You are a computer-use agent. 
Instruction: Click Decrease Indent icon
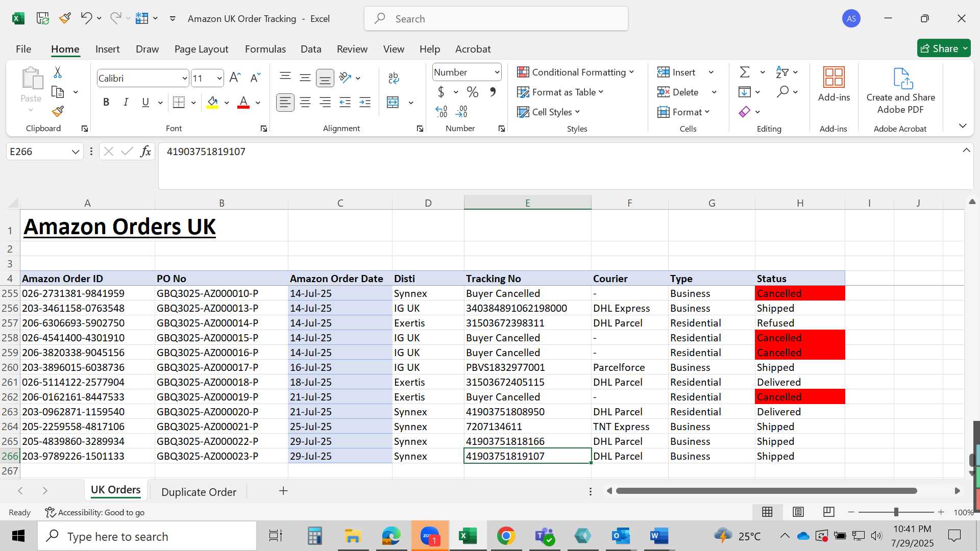tap(345, 103)
